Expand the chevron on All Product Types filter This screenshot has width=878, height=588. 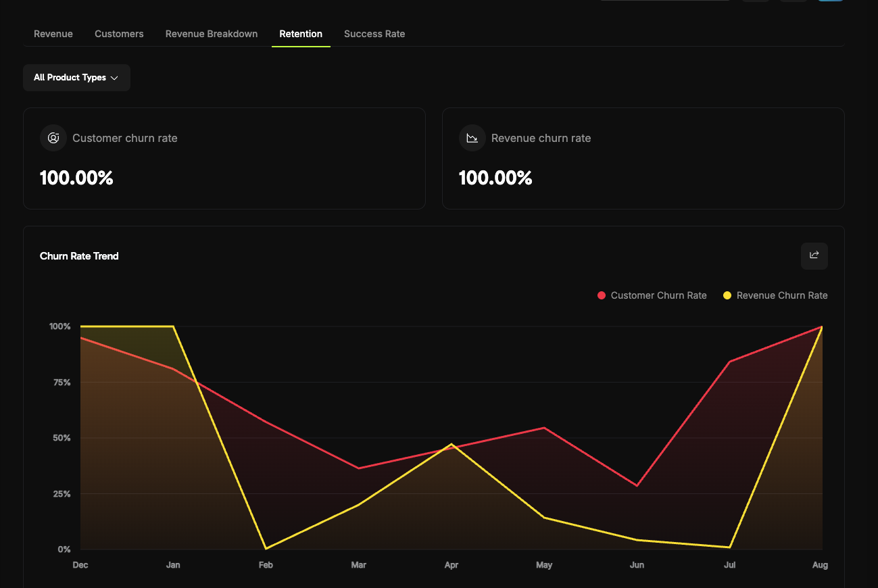tap(114, 77)
